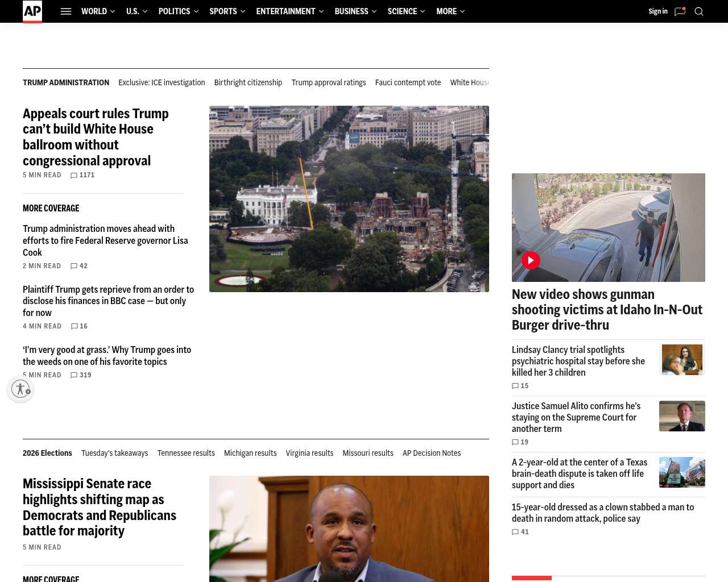
Task: Open comments on Lisa Cook story
Action: pyautogui.click(x=79, y=266)
